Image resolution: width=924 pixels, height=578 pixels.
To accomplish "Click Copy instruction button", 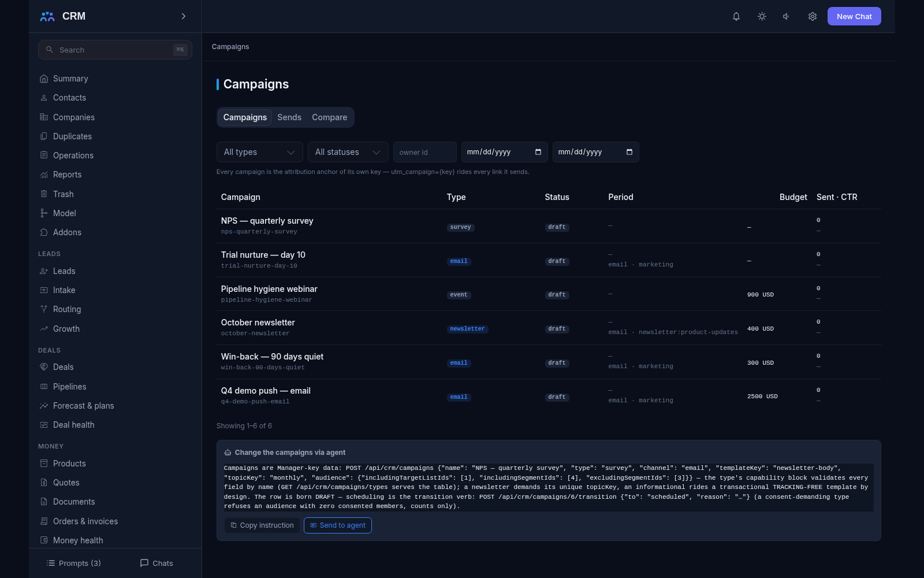I will (262, 525).
